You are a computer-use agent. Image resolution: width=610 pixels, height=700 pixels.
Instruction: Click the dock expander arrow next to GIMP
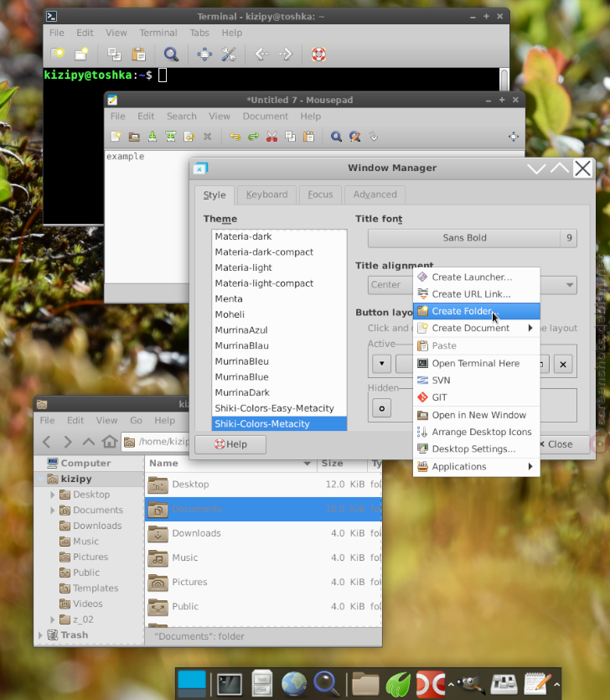point(451,684)
